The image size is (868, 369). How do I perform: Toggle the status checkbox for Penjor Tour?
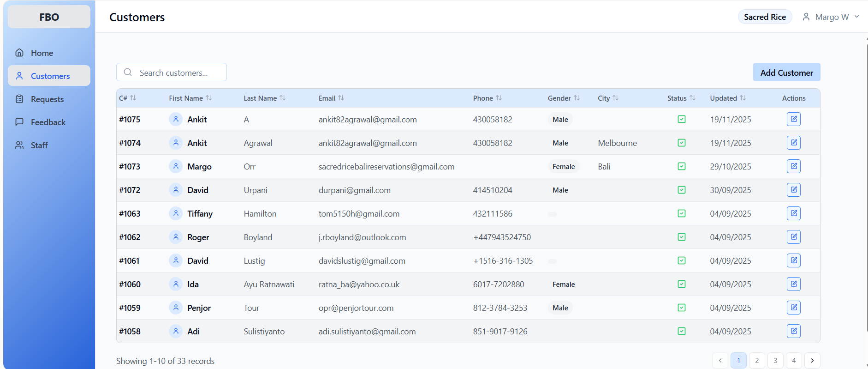click(x=682, y=308)
